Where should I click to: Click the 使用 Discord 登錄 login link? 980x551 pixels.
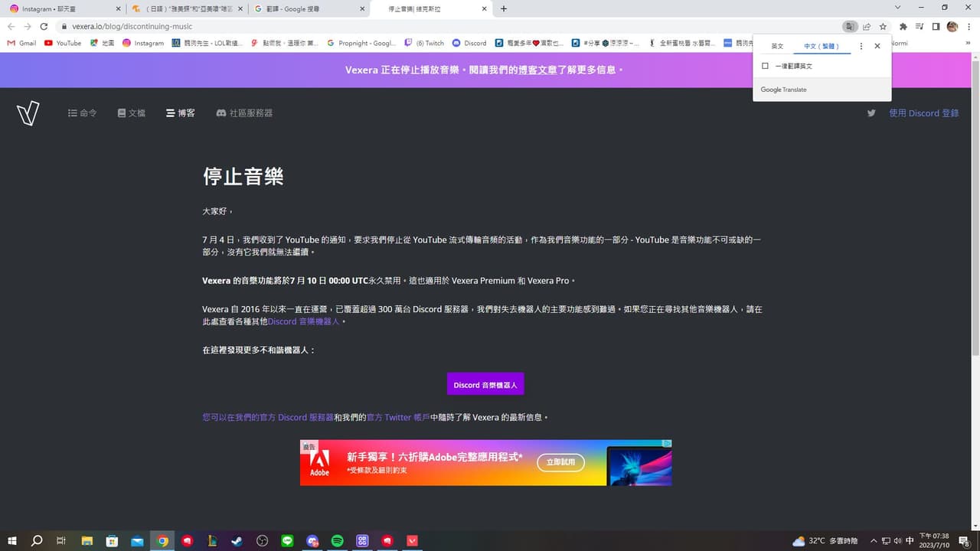pyautogui.click(x=924, y=112)
